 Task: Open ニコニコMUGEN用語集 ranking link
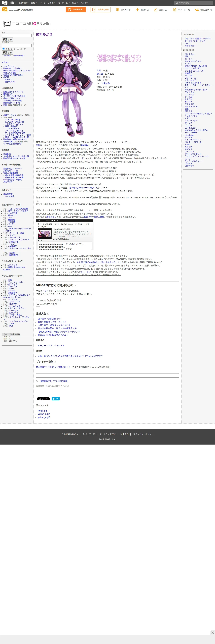(x=18, y=209)
